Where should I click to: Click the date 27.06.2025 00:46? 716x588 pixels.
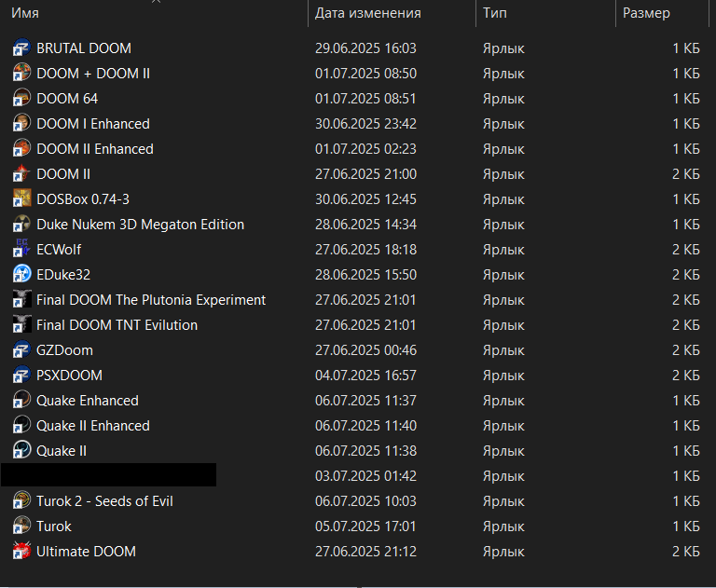click(365, 350)
